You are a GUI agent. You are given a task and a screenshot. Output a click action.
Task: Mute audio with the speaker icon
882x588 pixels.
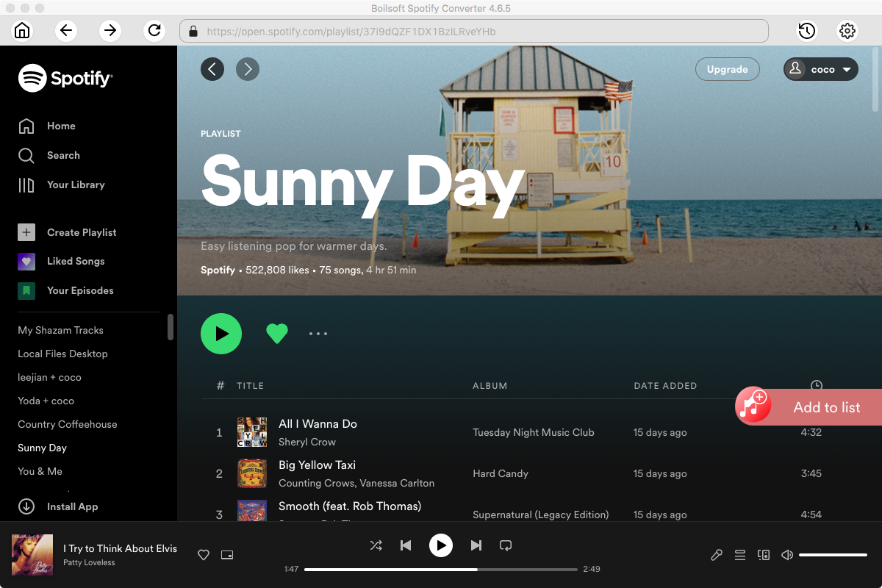point(787,555)
